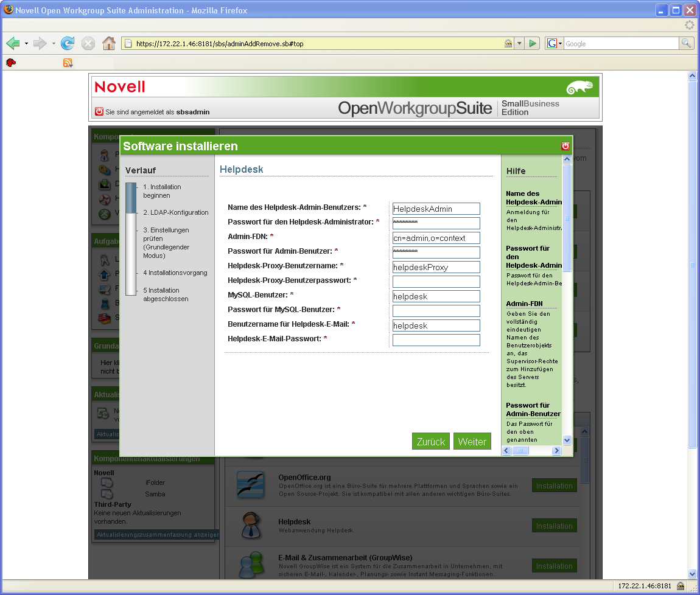Click the GroupWise users icon
Image resolution: width=700 pixels, height=595 pixels.
251,565
